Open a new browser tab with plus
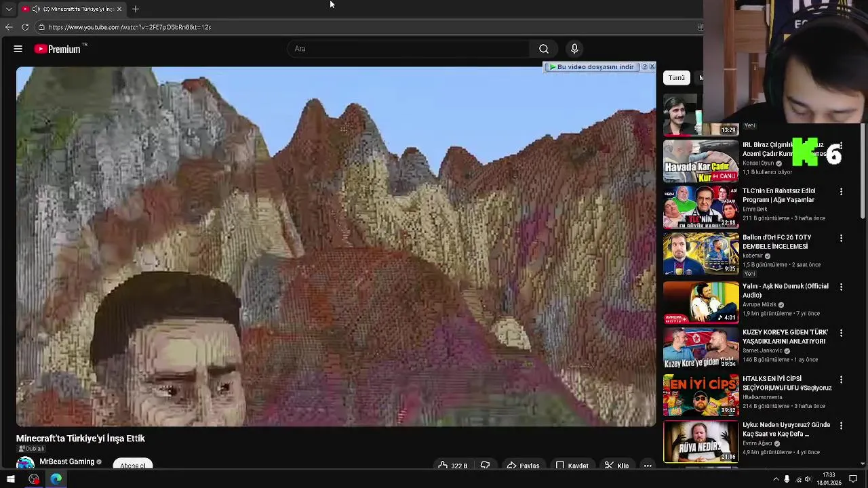The image size is (868, 488). pos(136,9)
